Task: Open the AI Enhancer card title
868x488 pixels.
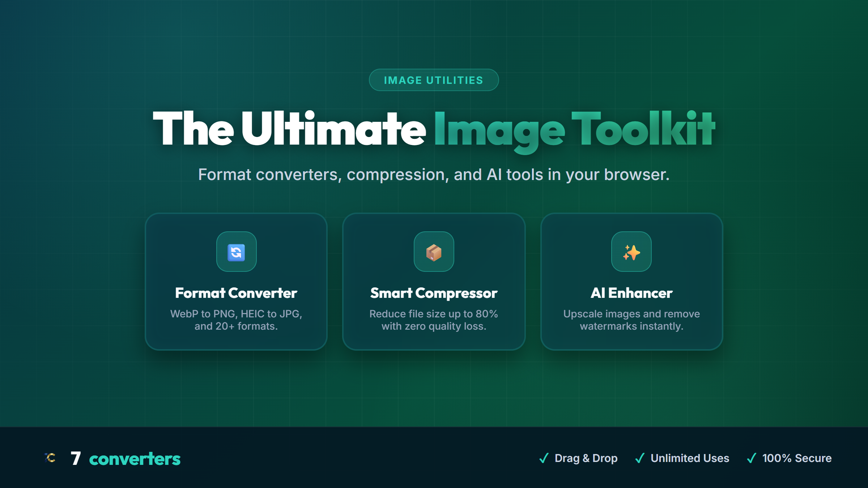Action: click(631, 293)
